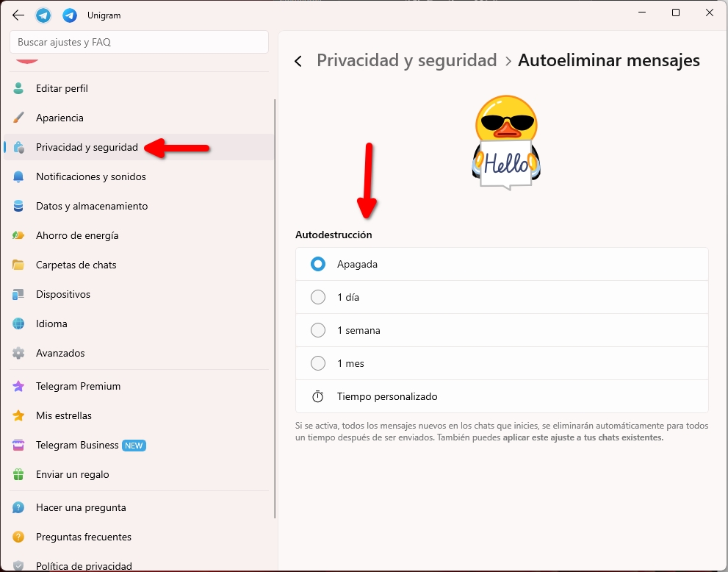Click the Idioma globe icon

(18, 324)
